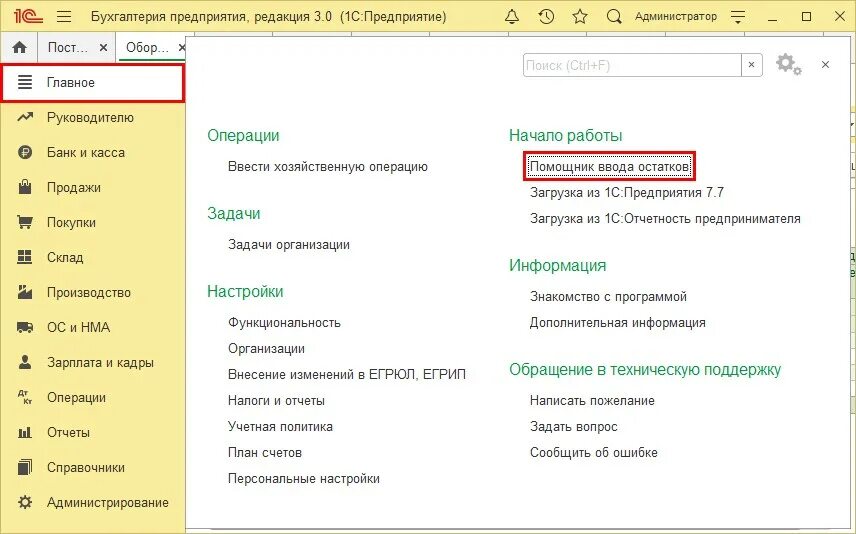This screenshot has height=534, width=856.
Task: Open Ввести хозяйственную операцию
Action: tap(328, 167)
